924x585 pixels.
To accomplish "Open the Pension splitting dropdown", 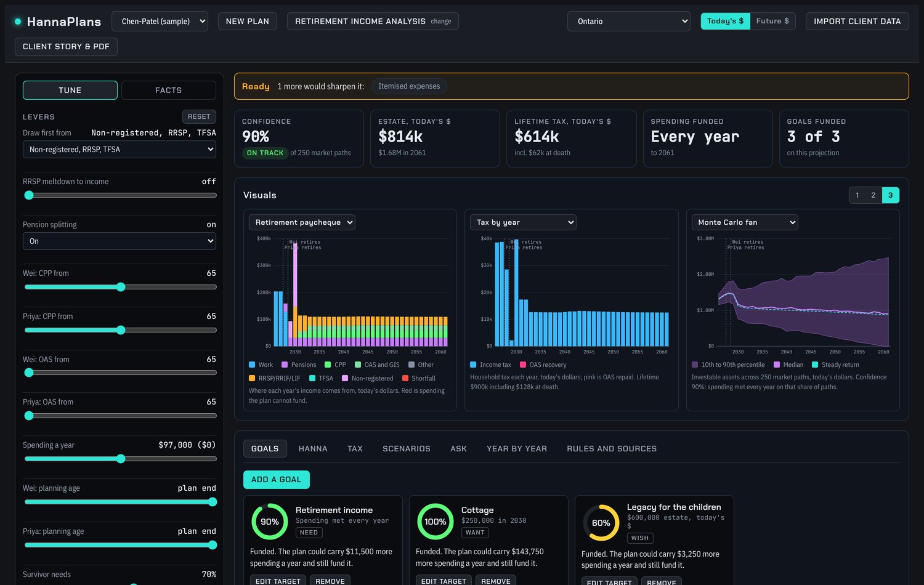I will pyautogui.click(x=120, y=241).
